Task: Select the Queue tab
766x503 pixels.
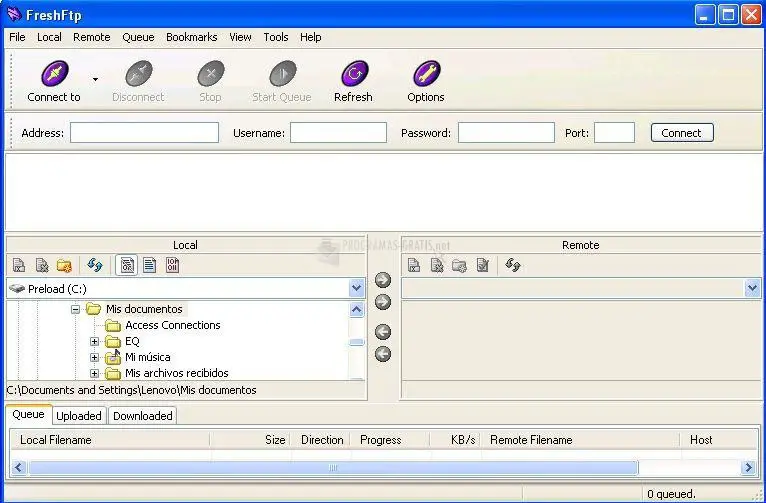Action: 28,414
